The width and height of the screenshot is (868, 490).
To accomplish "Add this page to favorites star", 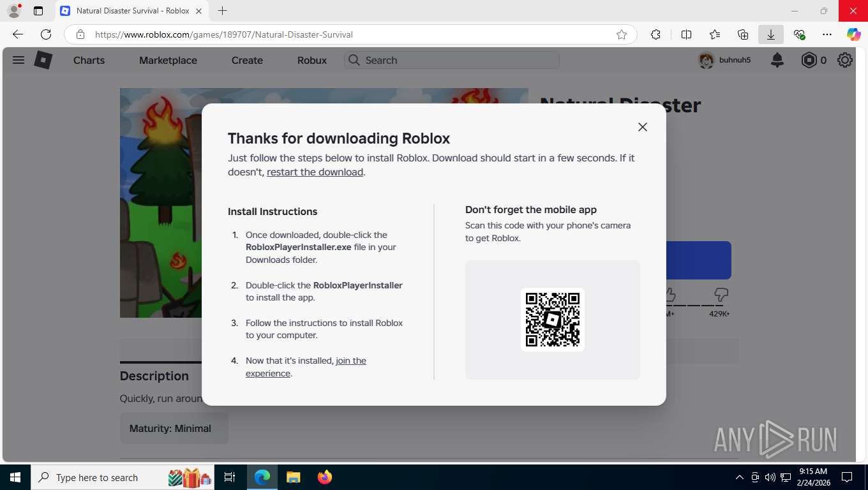I will pos(622,34).
